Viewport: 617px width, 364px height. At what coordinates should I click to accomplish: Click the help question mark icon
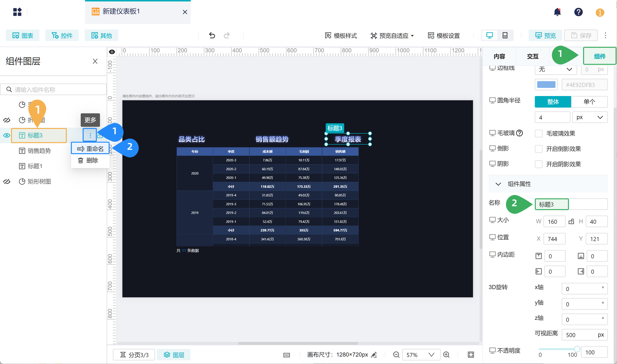(x=578, y=12)
